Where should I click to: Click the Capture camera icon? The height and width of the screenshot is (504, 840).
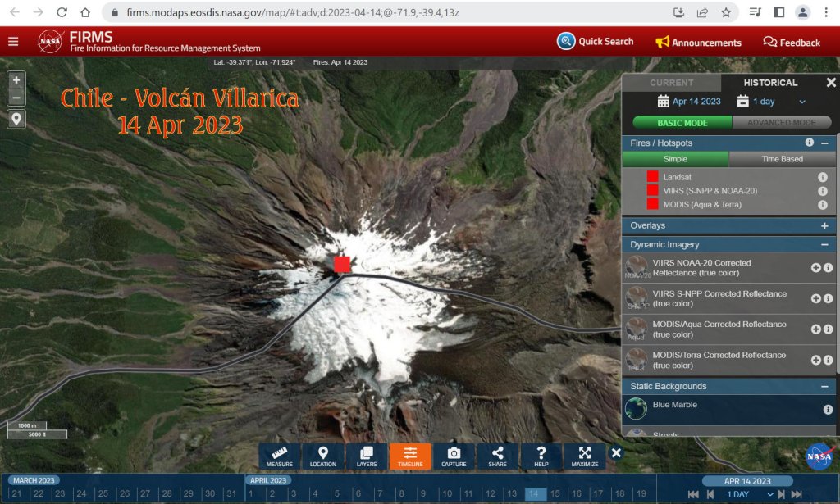coord(454,456)
